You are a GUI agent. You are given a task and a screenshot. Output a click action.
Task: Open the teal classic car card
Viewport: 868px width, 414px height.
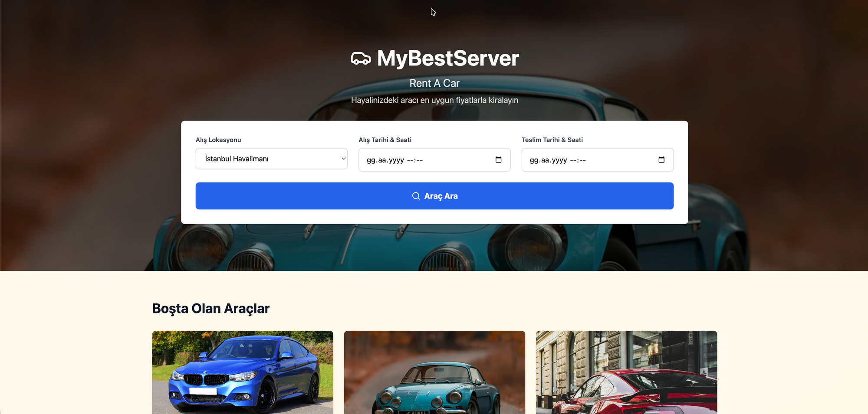click(x=434, y=372)
